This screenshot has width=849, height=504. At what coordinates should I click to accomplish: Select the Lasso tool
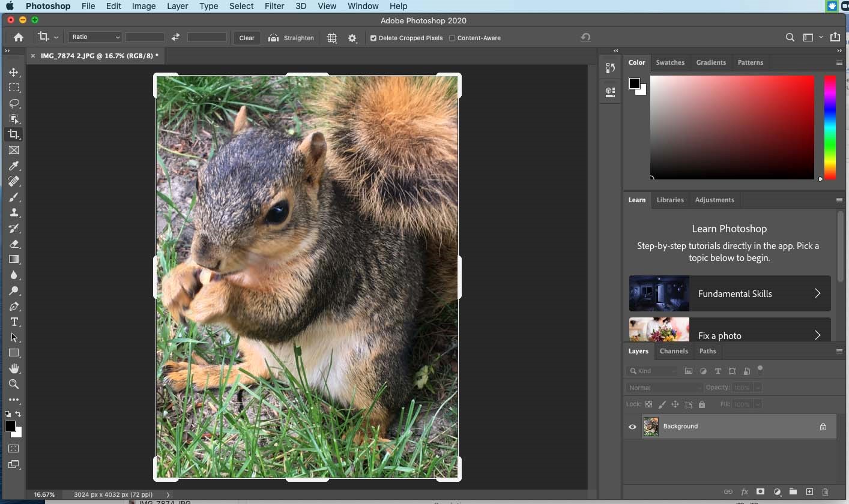(14, 103)
